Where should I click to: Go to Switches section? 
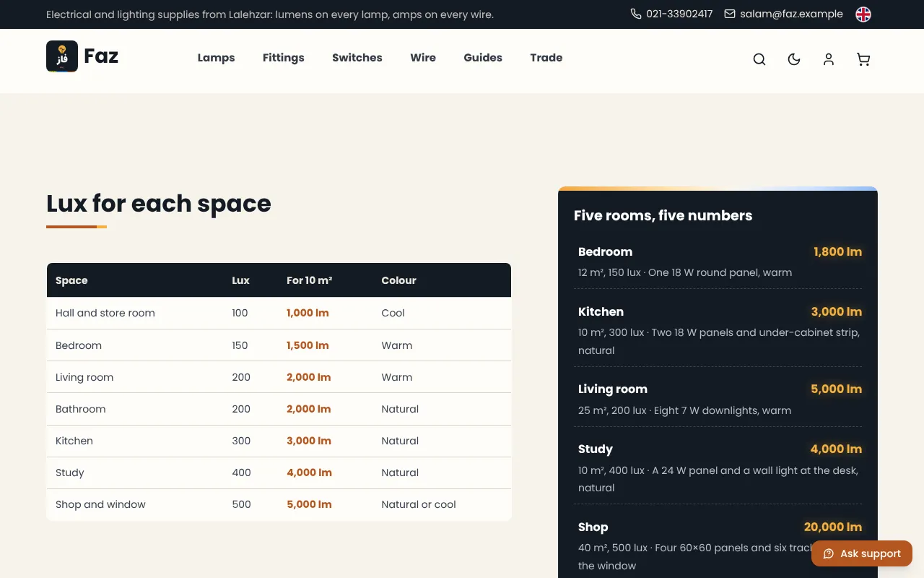pos(357,58)
